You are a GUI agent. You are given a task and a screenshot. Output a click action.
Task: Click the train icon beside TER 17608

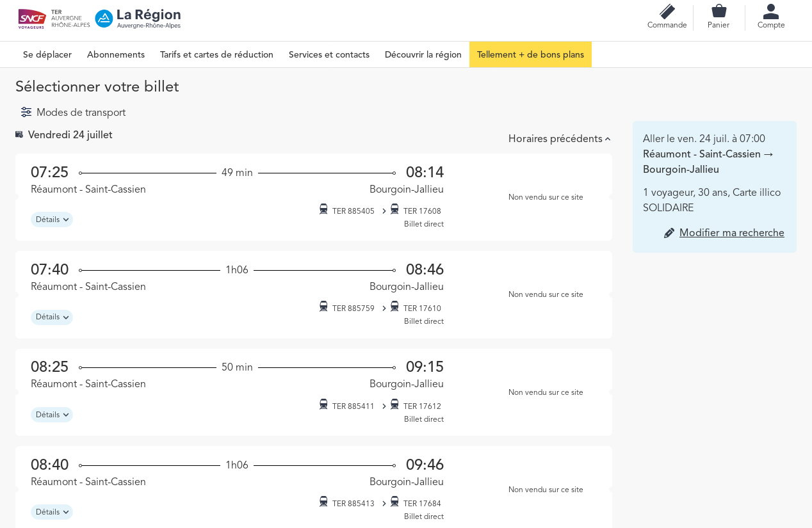coord(394,209)
